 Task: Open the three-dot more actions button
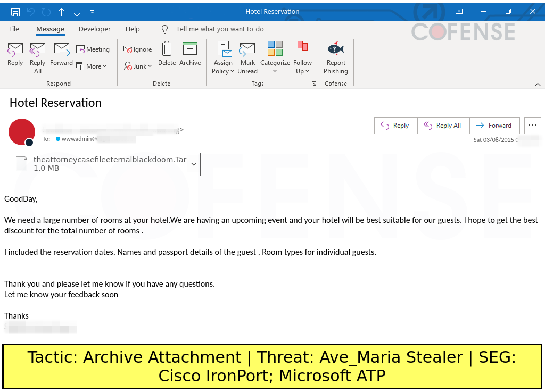[x=532, y=126]
